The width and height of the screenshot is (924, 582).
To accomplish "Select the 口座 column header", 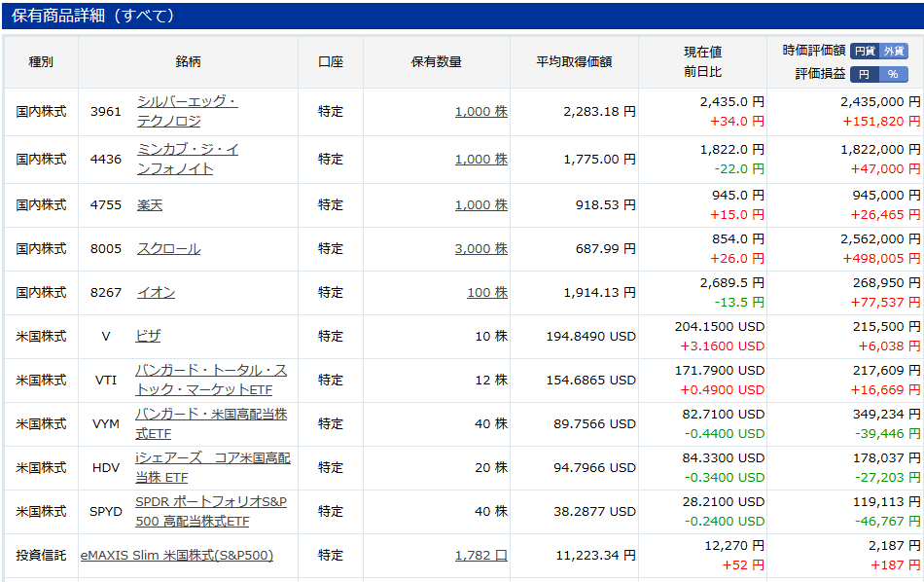I will [331, 61].
